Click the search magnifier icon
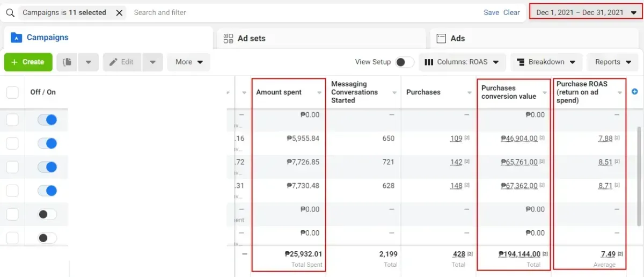Screen dimensions: 644x277 pos(10,13)
